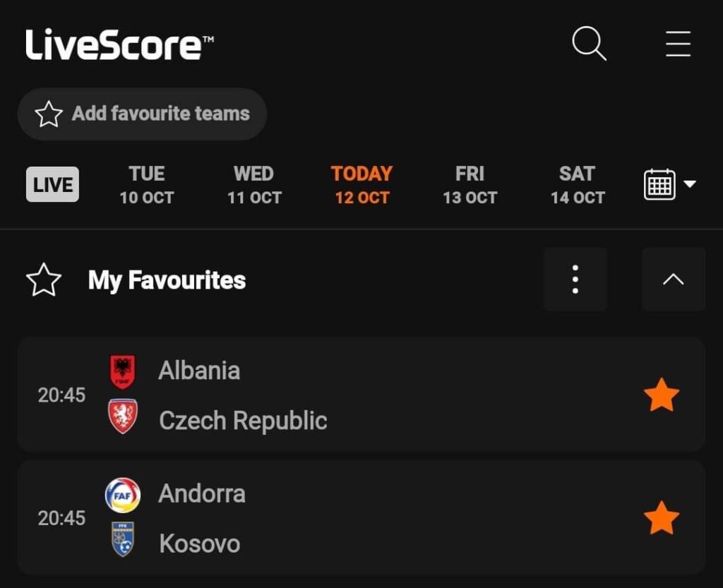Click the Albania team crest
This screenshot has height=588, width=723.
pyautogui.click(x=122, y=371)
